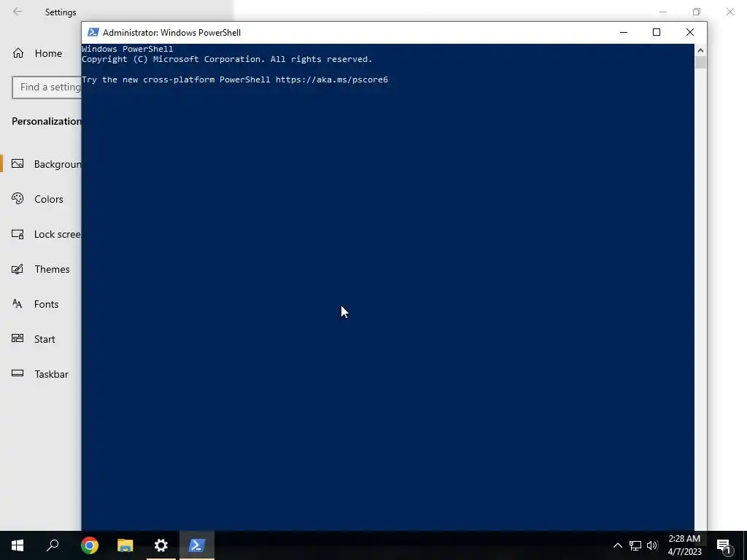Minimize the PowerShell window
This screenshot has width=747, height=560.
pyautogui.click(x=624, y=32)
